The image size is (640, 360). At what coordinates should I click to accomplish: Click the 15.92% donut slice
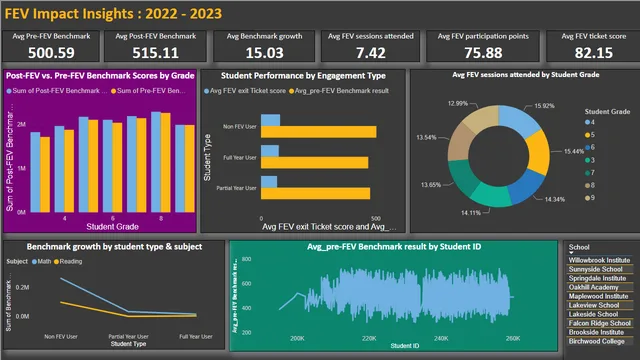(x=518, y=119)
